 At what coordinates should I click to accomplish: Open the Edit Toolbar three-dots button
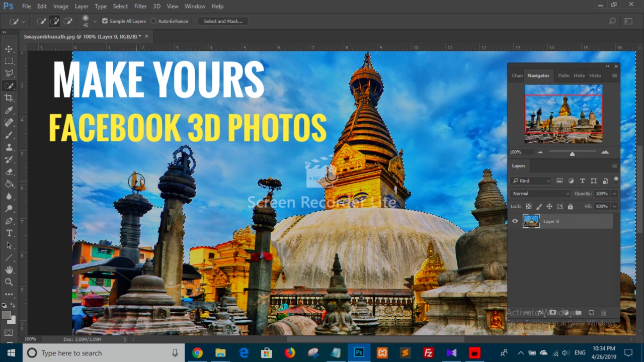point(9,294)
